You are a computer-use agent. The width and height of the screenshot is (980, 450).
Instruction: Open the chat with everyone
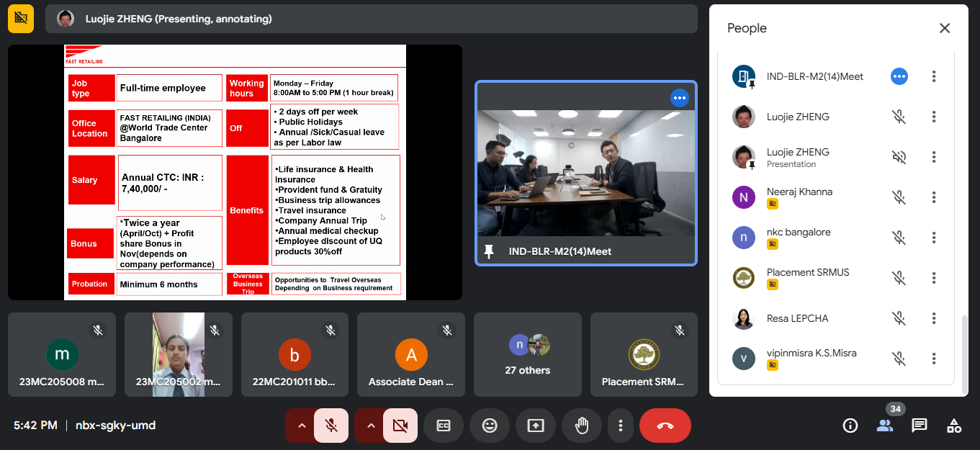pyautogui.click(x=920, y=426)
